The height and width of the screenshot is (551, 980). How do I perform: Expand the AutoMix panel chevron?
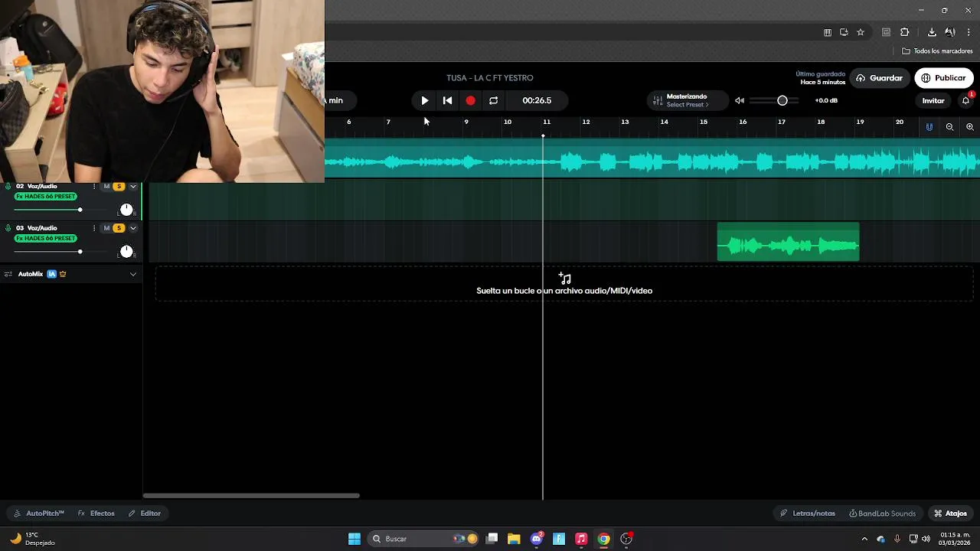pos(132,274)
